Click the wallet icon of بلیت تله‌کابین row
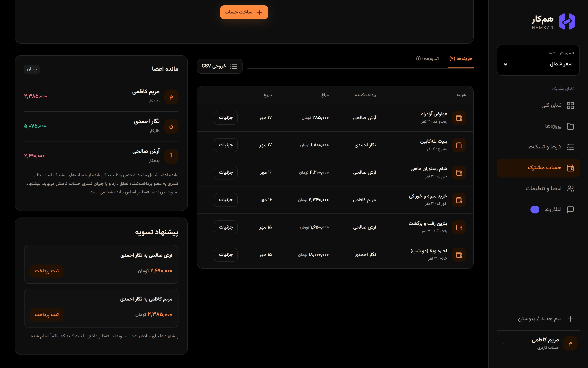The height and width of the screenshot is (368, 588). click(459, 145)
